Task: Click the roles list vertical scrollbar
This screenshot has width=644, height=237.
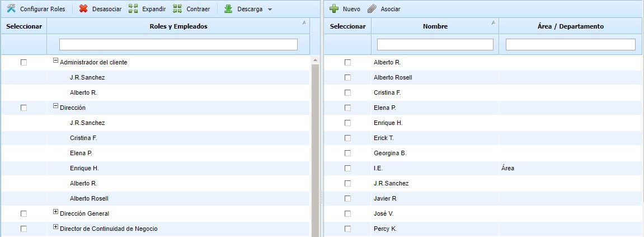Action: 314,146
